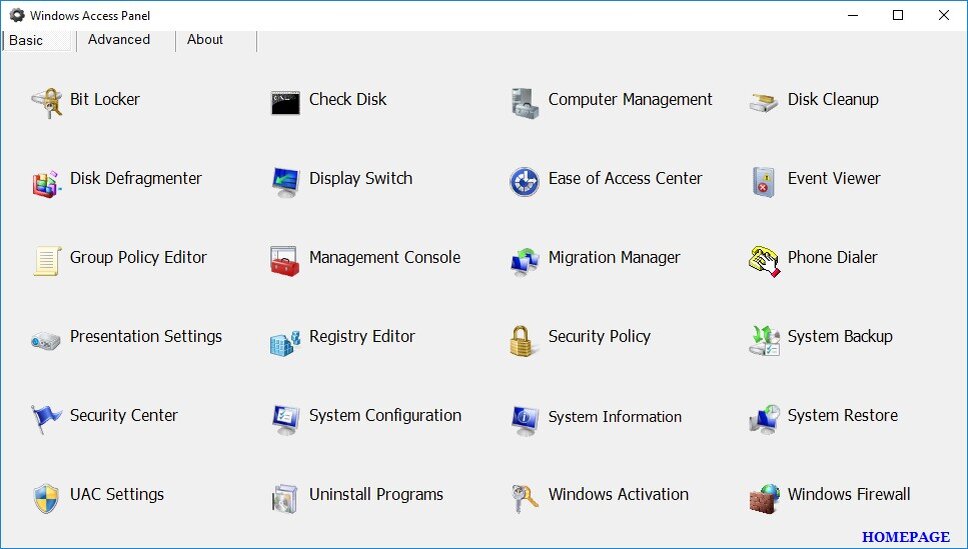Image resolution: width=968 pixels, height=549 pixels.
Task: Click the Registry Editor cubes icon
Action: point(285,340)
